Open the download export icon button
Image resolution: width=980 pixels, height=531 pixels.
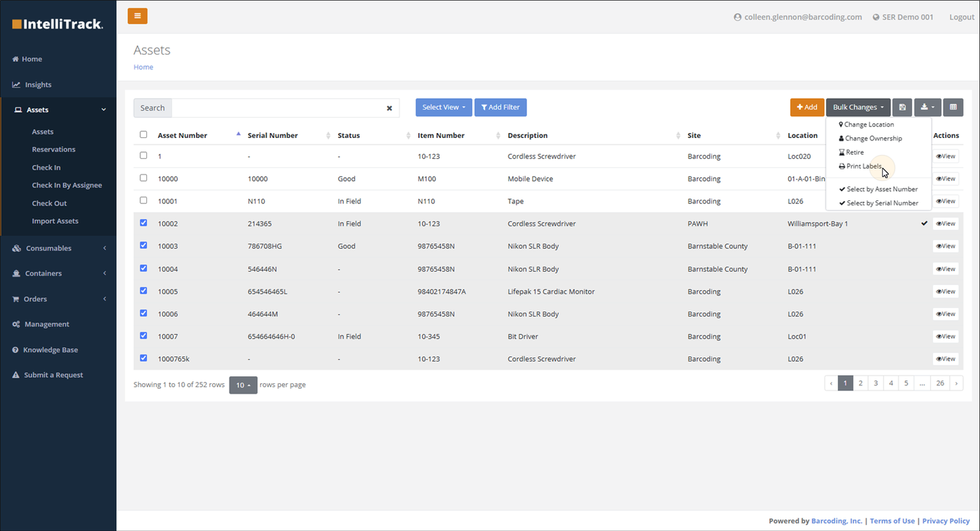(x=927, y=107)
